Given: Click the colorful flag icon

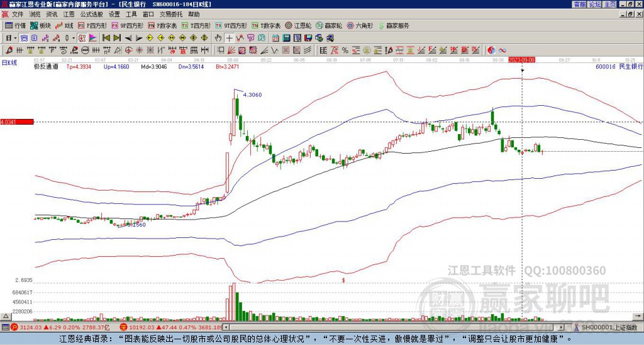Looking at the screenshot, I should pyautogui.click(x=93, y=38).
